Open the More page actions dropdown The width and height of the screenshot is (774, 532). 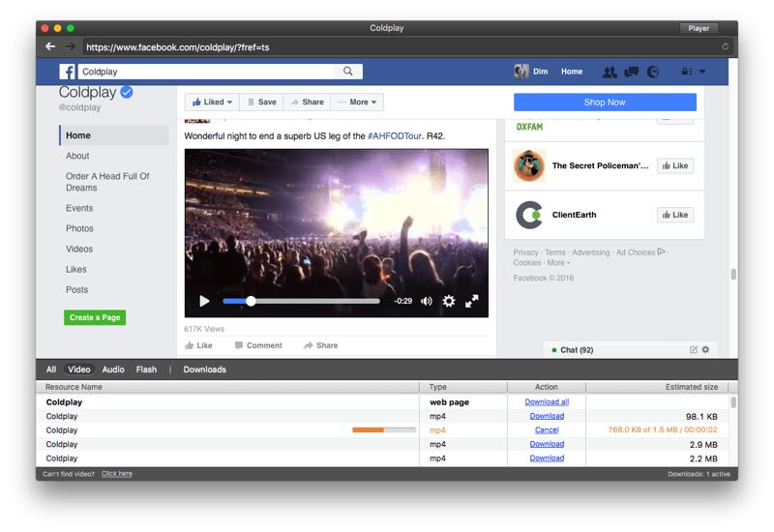click(x=357, y=103)
